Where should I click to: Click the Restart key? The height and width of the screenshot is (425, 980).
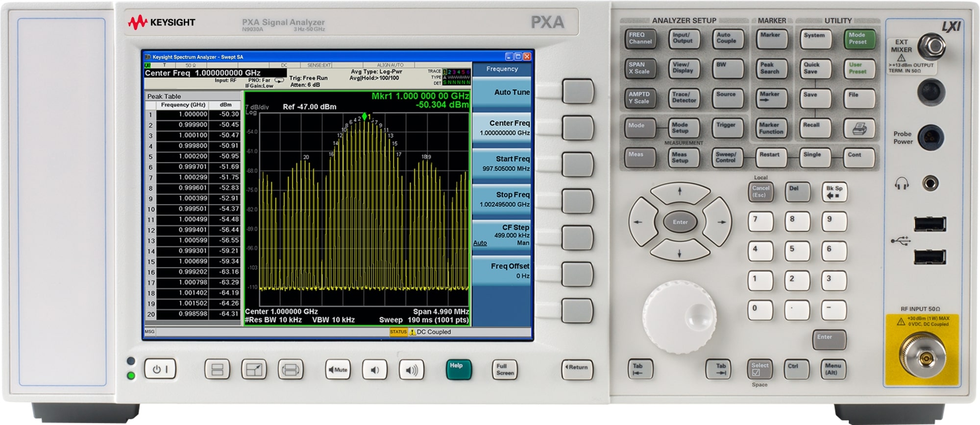[771, 158]
